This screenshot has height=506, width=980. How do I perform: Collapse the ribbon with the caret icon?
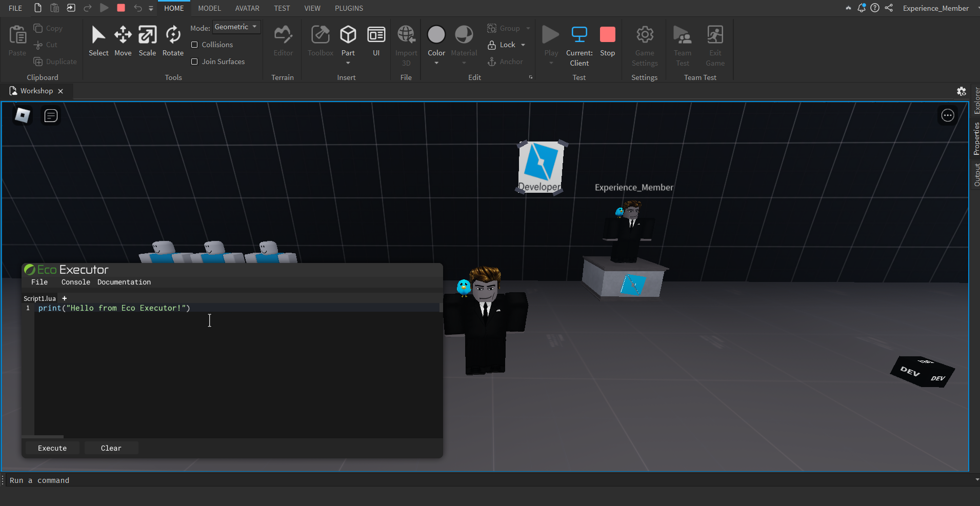tap(848, 8)
